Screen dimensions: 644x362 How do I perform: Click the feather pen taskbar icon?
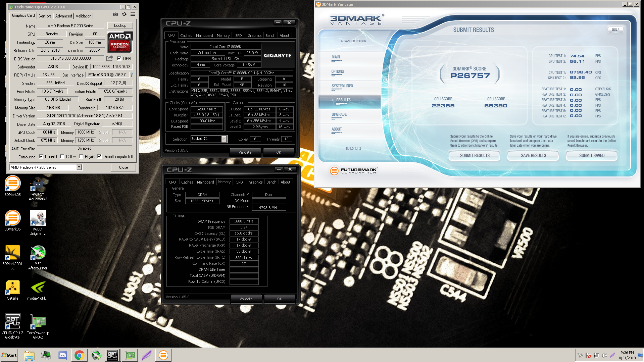(x=147, y=355)
